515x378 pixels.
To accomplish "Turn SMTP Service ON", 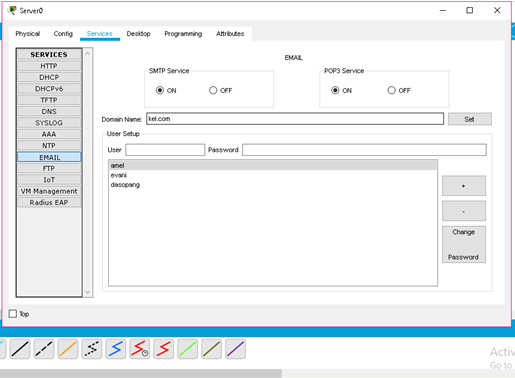I will click(x=160, y=90).
